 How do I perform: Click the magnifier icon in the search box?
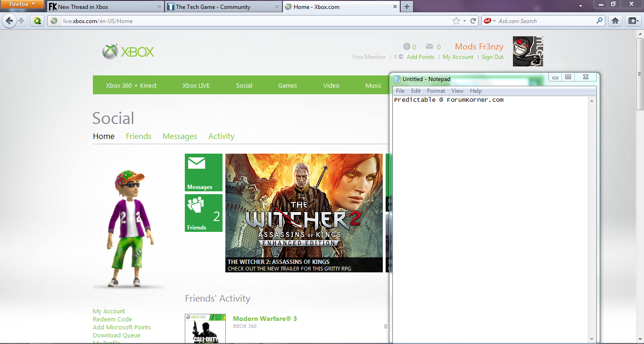click(x=600, y=21)
